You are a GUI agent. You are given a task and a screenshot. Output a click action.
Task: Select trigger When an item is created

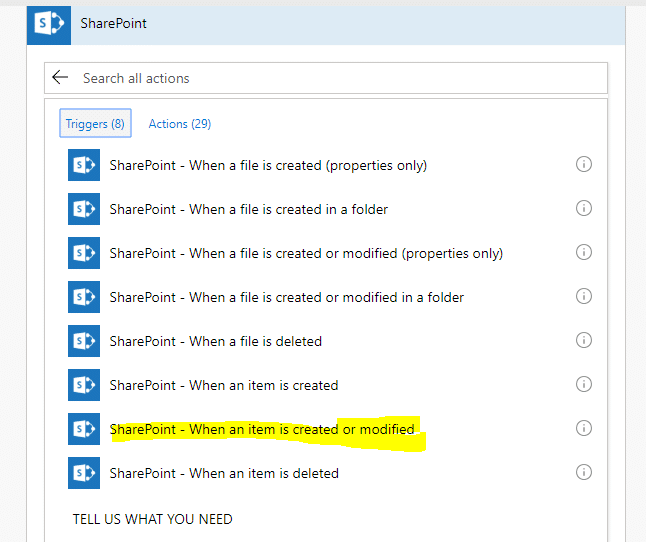(x=224, y=385)
